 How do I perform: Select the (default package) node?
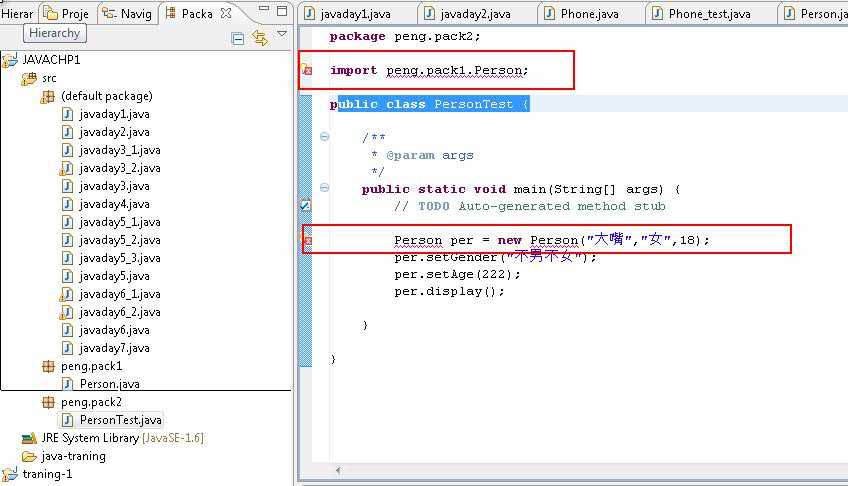[107, 96]
